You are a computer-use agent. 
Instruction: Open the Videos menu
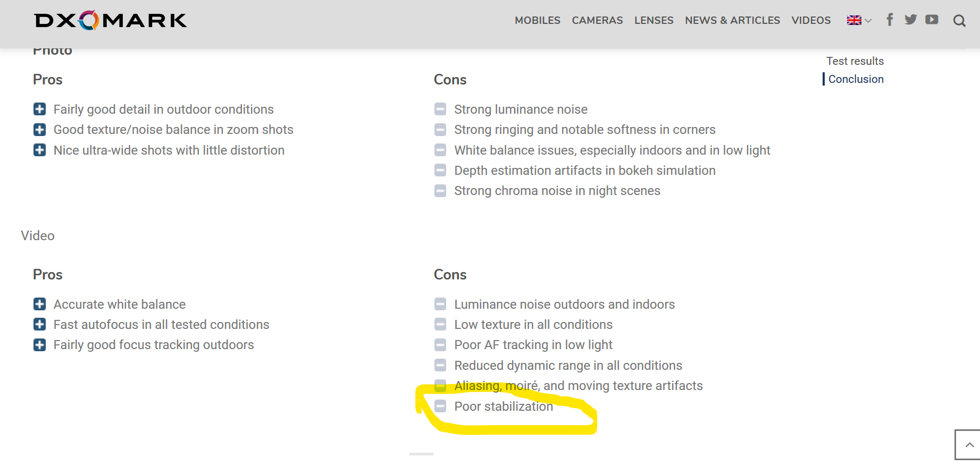tap(811, 20)
